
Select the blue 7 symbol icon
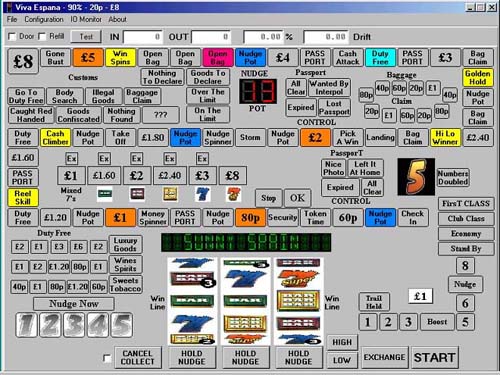(x=202, y=194)
